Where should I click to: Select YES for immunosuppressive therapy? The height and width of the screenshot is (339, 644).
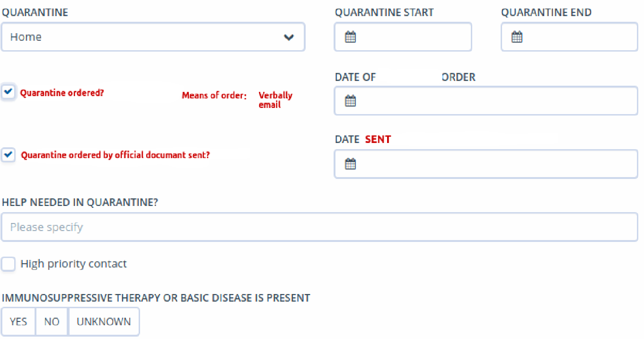pos(18,321)
